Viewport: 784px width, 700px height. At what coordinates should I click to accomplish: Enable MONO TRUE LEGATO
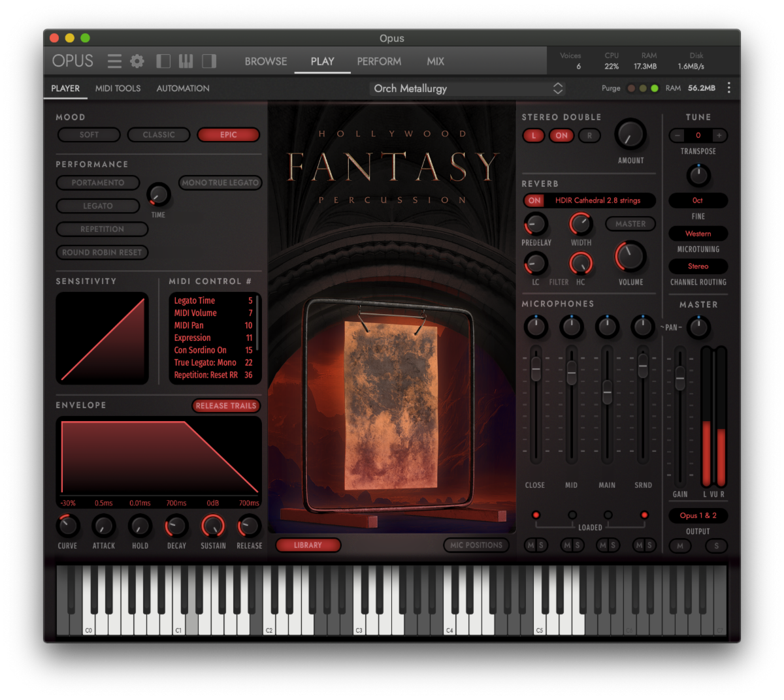(x=220, y=183)
